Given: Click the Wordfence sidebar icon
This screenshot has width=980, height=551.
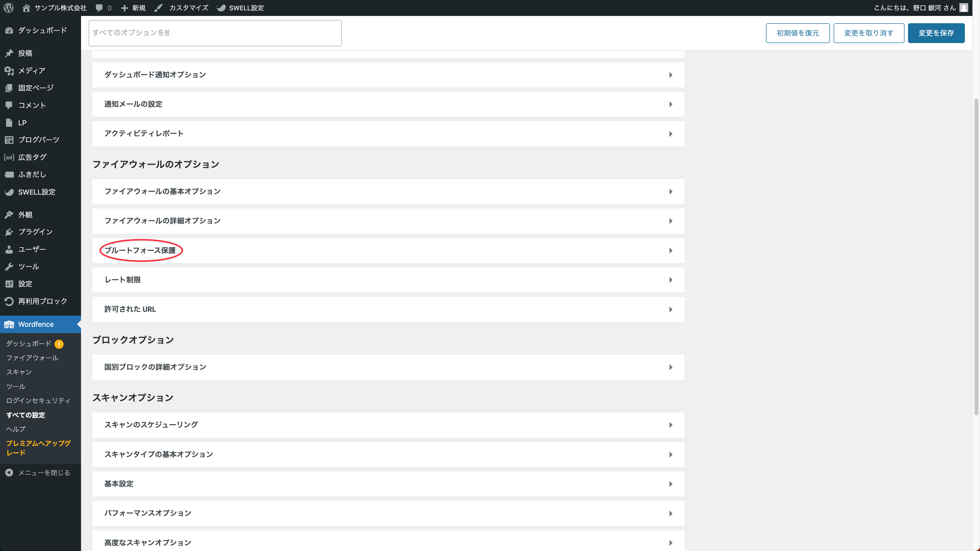Looking at the screenshot, I should (9, 324).
